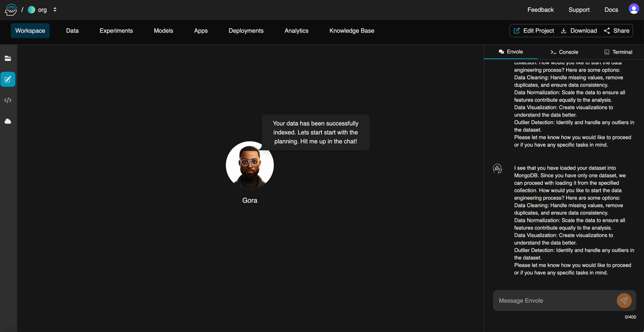The image size is (644, 332).
Task: Expand the org switcher dropdown
Action: click(x=55, y=10)
